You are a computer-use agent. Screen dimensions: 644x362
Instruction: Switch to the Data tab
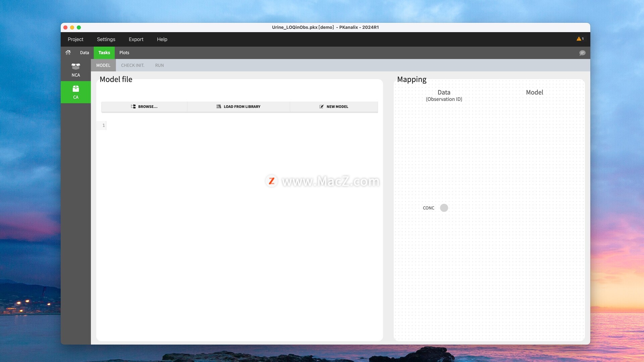(x=85, y=53)
